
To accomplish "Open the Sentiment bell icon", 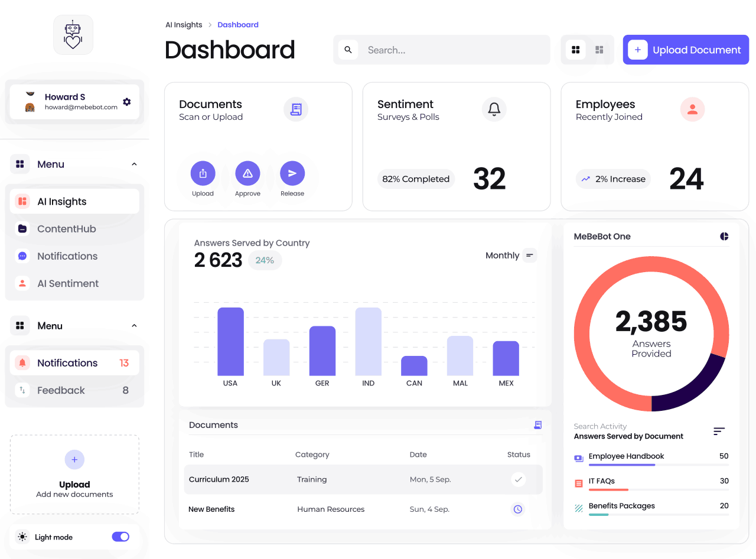I will pos(494,109).
